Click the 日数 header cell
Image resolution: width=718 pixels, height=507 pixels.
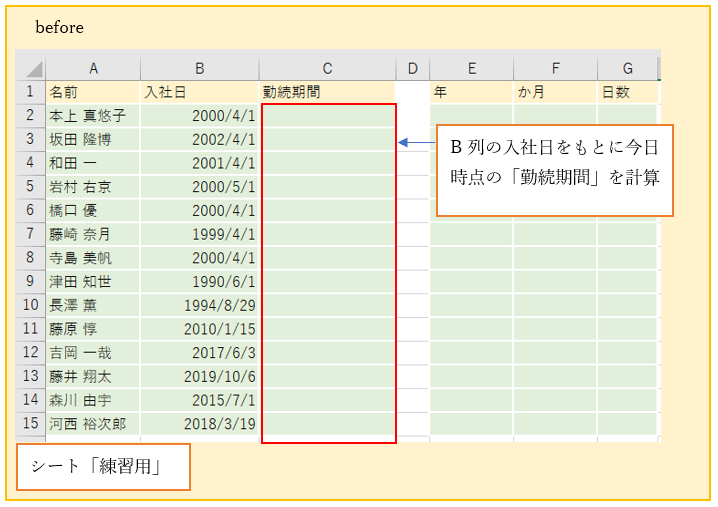pyautogui.click(x=628, y=92)
